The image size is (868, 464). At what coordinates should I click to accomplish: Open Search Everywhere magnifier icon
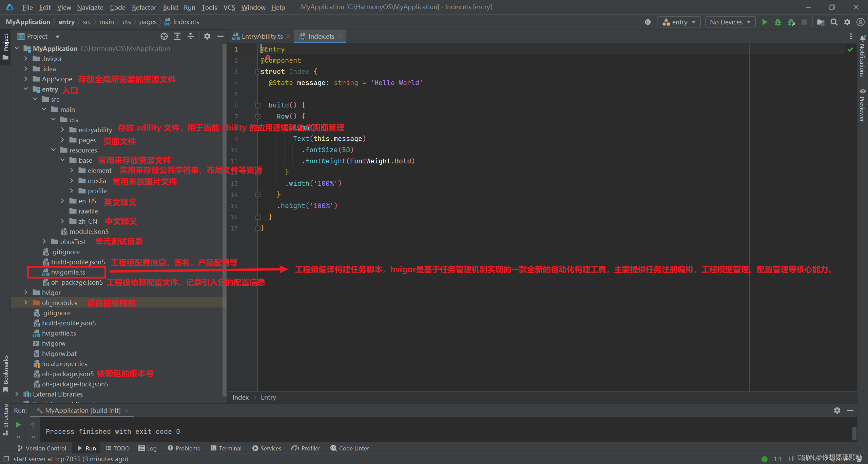coord(834,22)
